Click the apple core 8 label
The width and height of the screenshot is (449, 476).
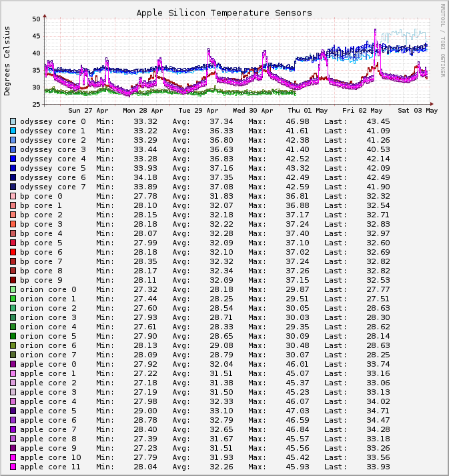(48, 439)
